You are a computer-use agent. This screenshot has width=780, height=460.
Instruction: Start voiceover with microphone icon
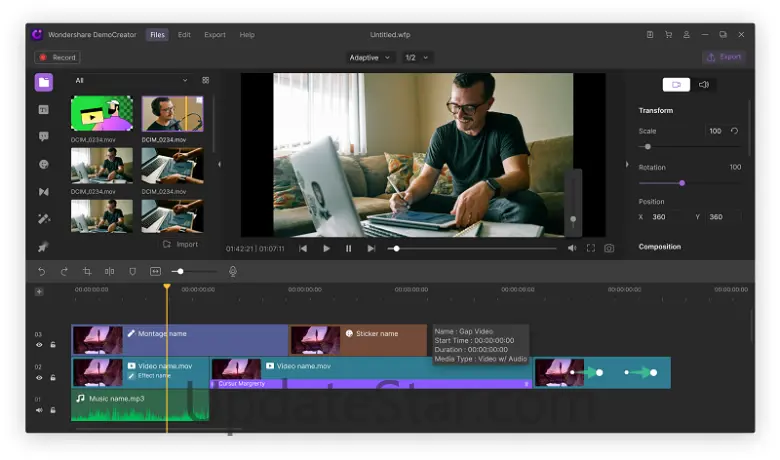tap(233, 271)
